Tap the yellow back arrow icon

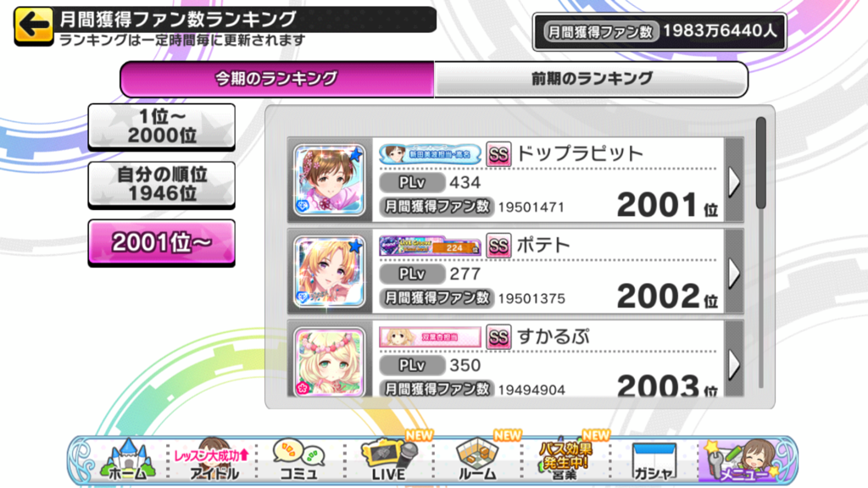tap(33, 25)
